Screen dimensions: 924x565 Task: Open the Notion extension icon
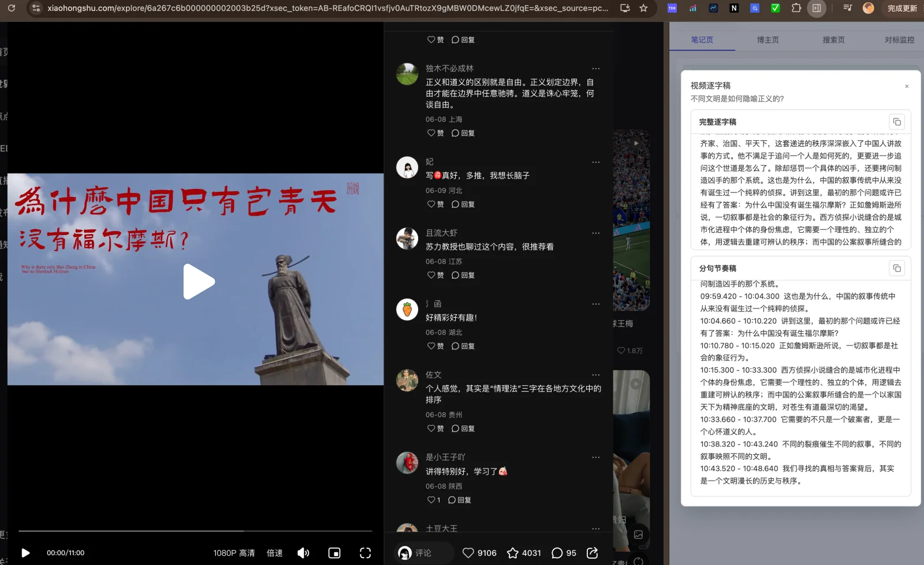[734, 8]
